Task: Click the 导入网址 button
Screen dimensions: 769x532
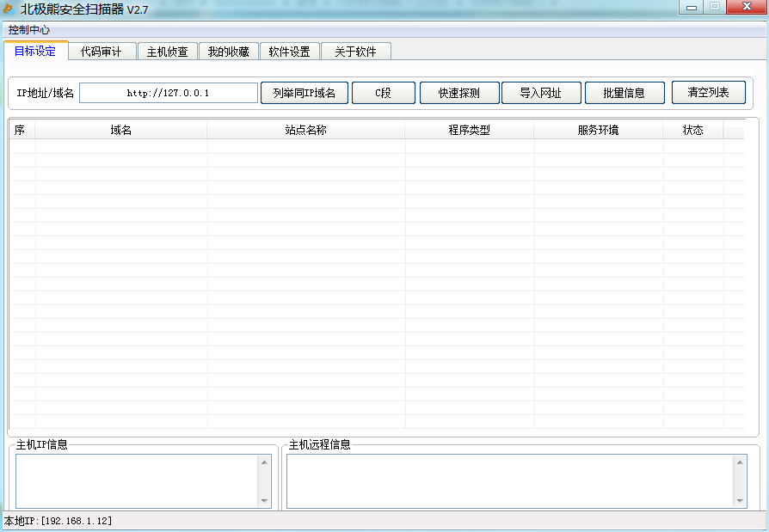Action: click(540, 93)
